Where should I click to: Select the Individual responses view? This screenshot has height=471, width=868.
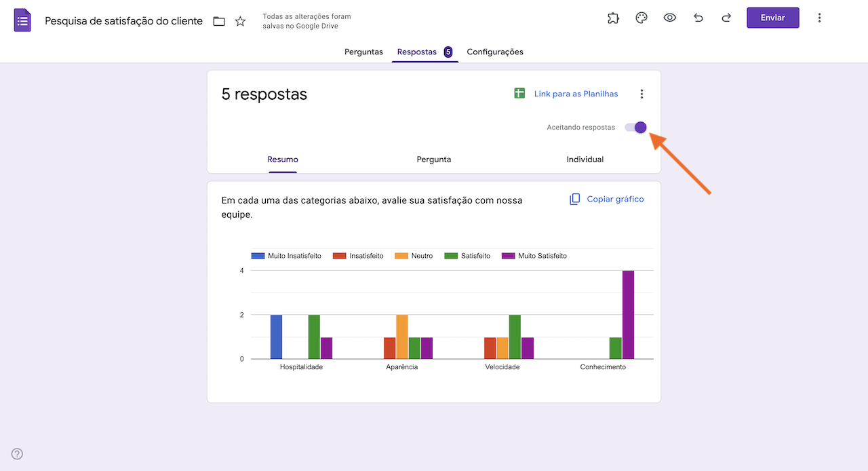click(x=585, y=159)
